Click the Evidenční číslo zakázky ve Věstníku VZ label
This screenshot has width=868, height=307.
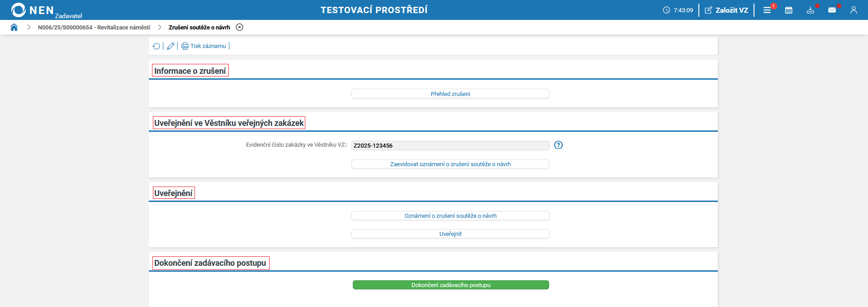tap(296, 145)
